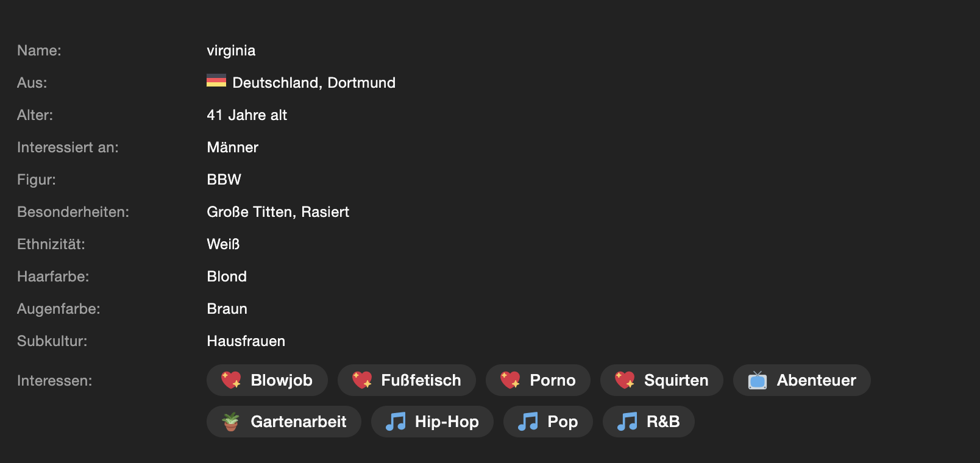Click the Hausfrauen subculture value
Screen dimensions: 980x463
click(246, 341)
